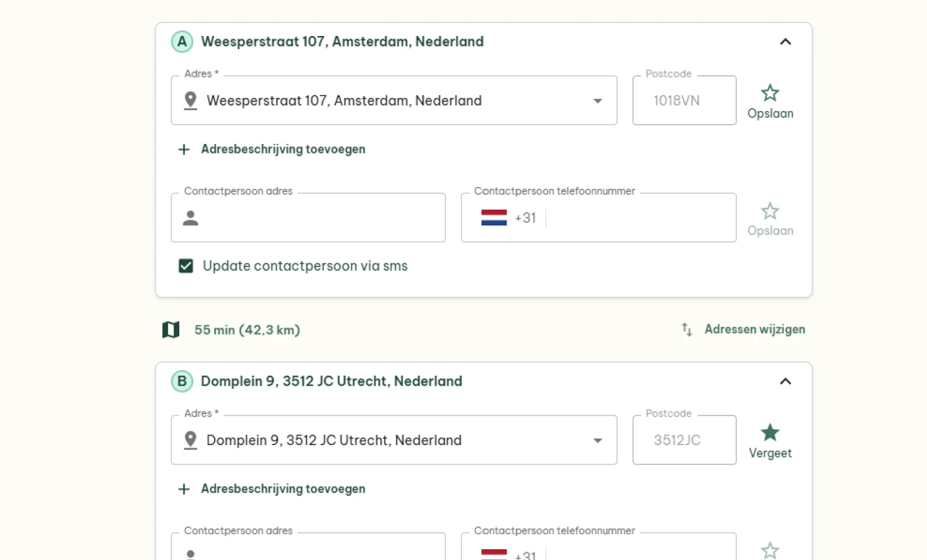Uncheck Update contactpersoon via sms
Viewport: 927px width, 560px height.
(186, 266)
